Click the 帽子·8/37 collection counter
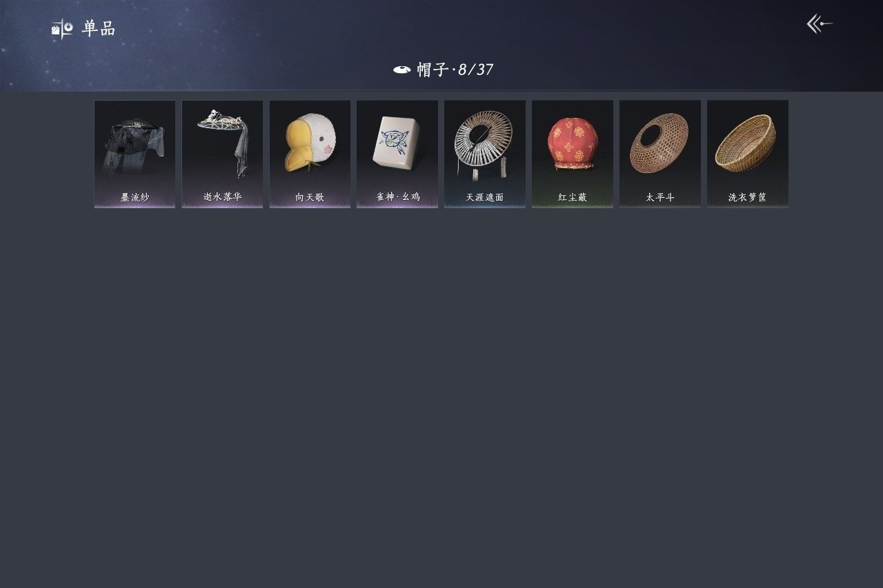The image size is (883, 588). (x=455, y=70)
